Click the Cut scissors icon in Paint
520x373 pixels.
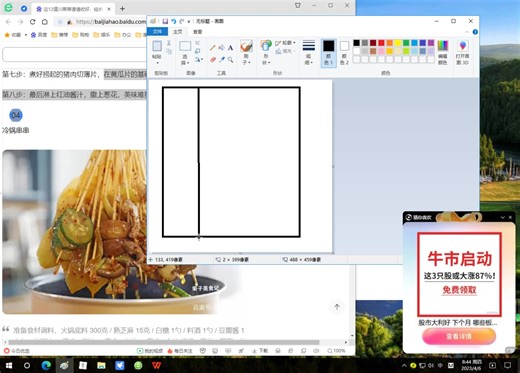pyautogui.click(x=169, y=43)
